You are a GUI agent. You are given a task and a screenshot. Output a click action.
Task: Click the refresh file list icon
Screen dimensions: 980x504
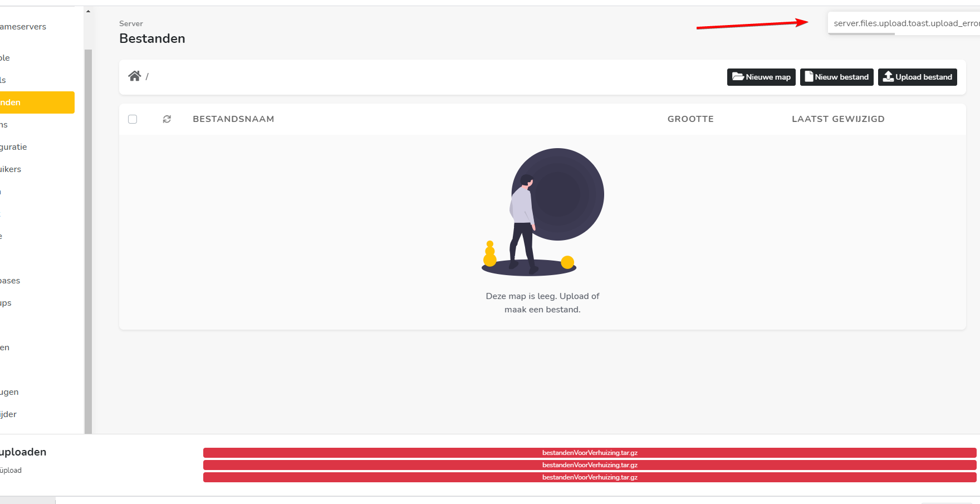[166, 119]
